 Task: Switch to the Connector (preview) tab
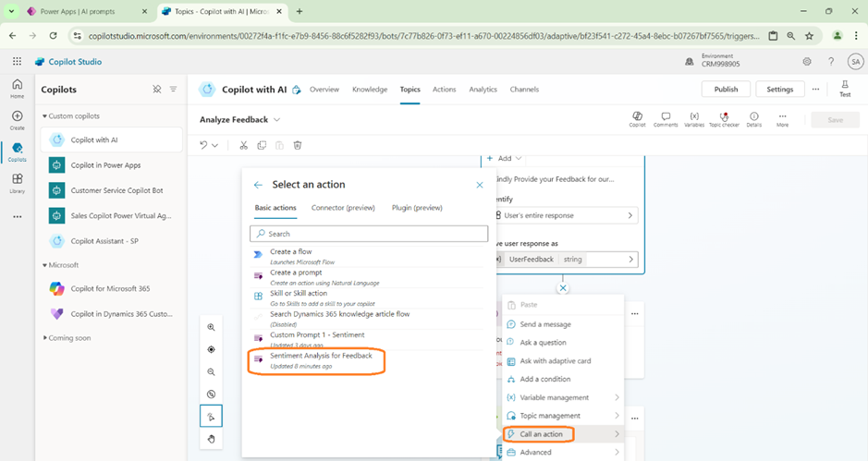click(x=343, y=208)
